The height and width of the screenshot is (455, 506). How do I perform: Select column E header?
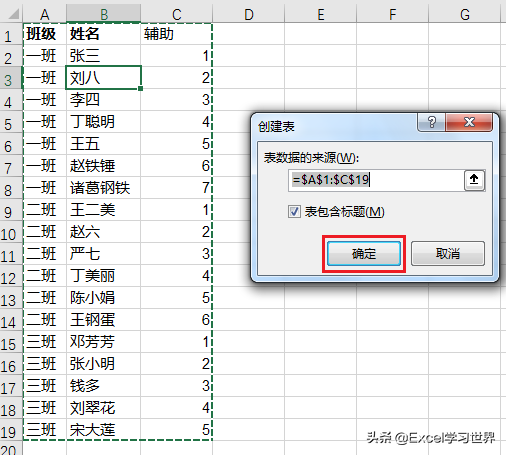point(321,14)
